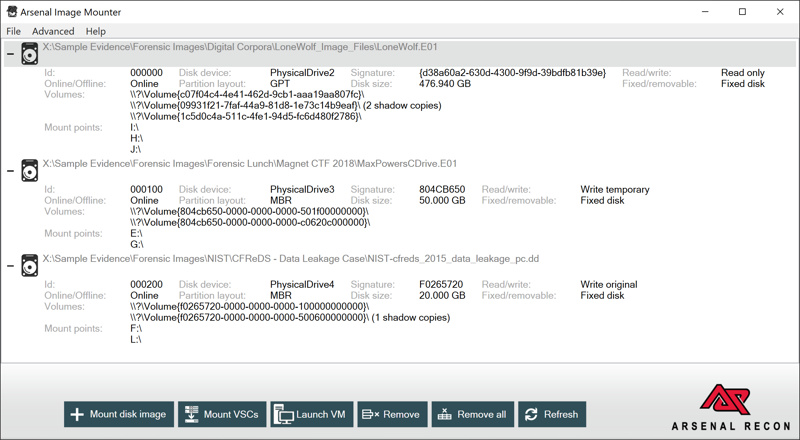This screenshot has width=800, height=440.
Task: Click the GPT partition layout value
Action: tap(280, 84)
